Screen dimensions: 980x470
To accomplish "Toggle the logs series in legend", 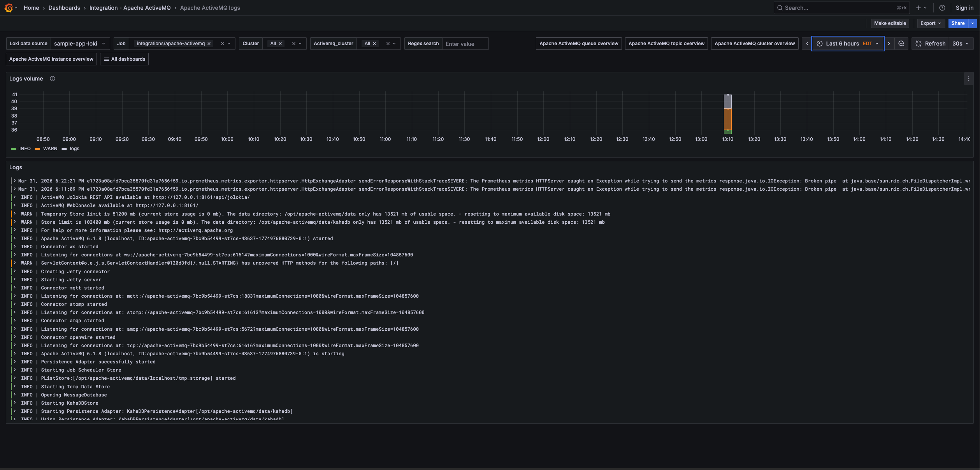I will tap(74, 149).
